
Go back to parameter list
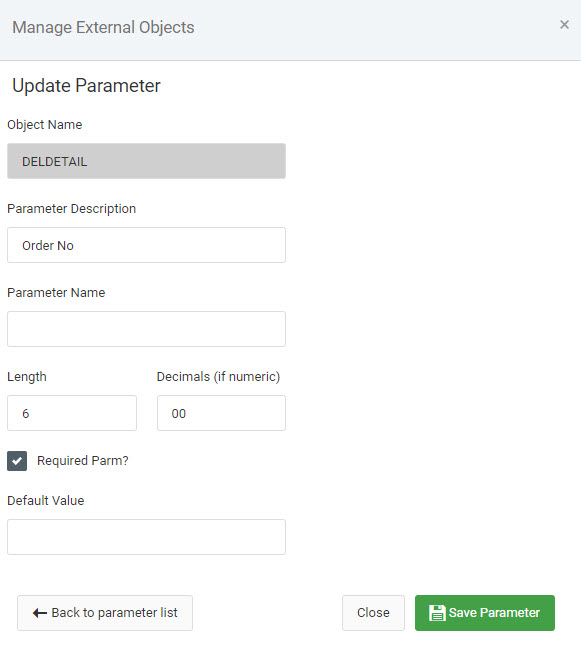pos(105,613)
